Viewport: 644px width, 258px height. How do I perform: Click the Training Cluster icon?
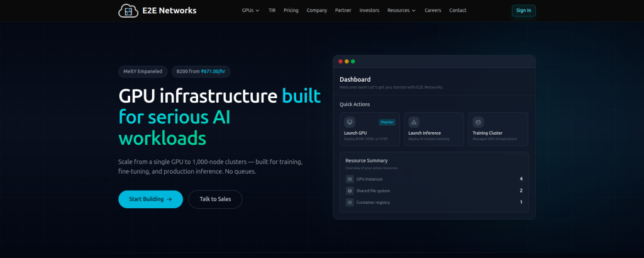(478, 122)
